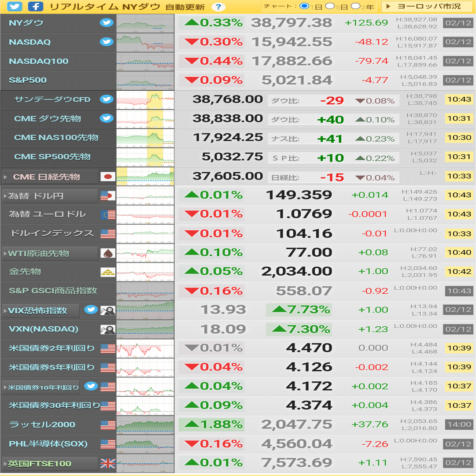Viewport: 476px width, 476px height.
Task: Click US flag on 米国債券30年利回り row
Action: (x=108, y=406)
